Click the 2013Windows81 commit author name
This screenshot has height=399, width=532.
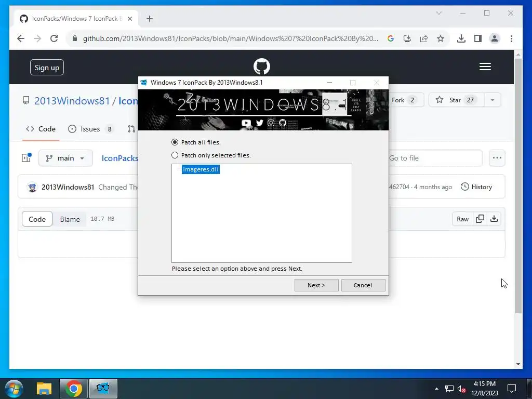(68, 187)
